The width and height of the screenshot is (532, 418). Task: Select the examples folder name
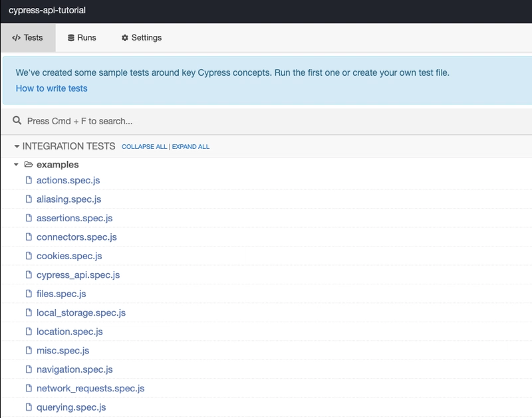pos(58,164)
